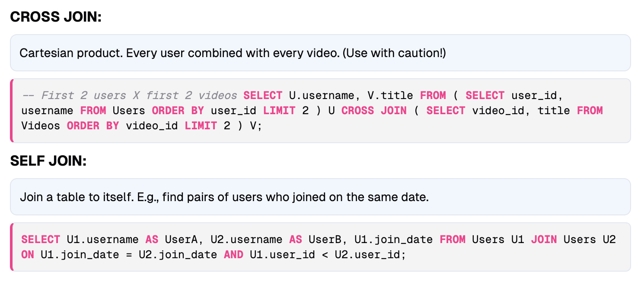Click the pink JOIN keyword between Users U1 and U2
This screenshot has width=644, height=282.
[544, 240]
